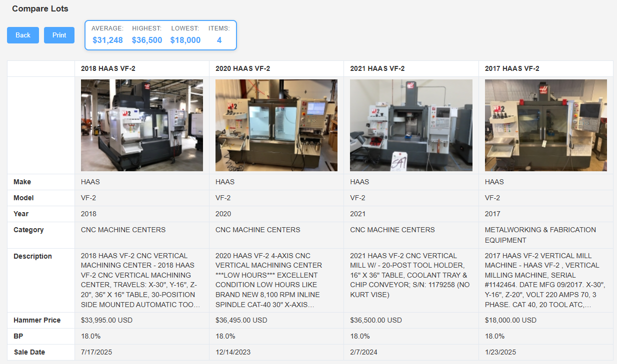Click the HAAS make value for the 2021 lot
The width and height of the screenshot is (617, 364).
360,182
